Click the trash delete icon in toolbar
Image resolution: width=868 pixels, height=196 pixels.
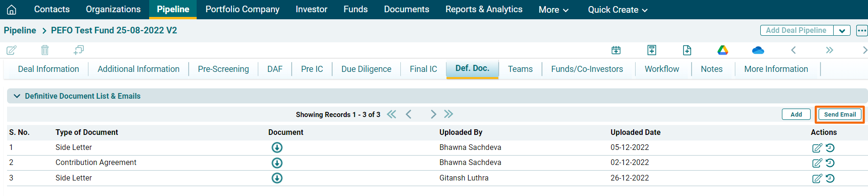(x=45, y=50)
